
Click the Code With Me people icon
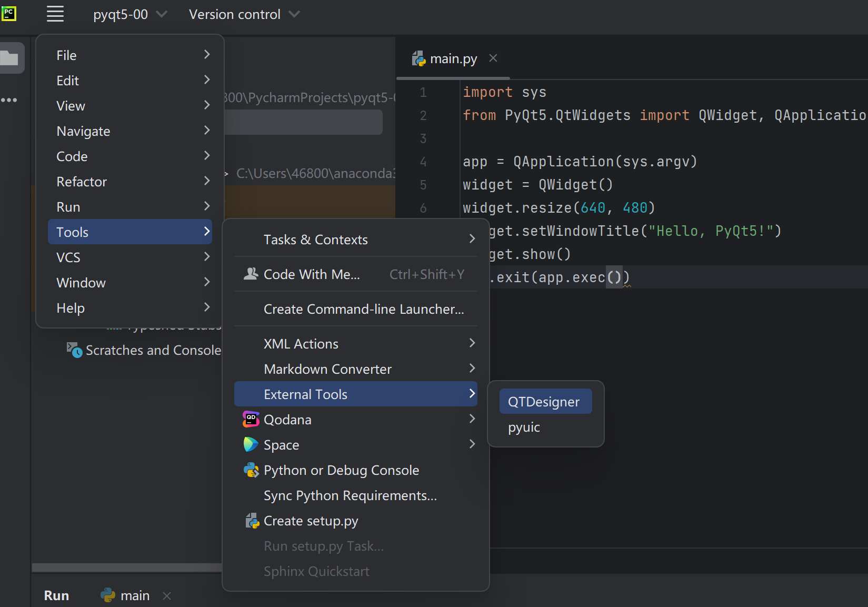[x=251, y=274]
